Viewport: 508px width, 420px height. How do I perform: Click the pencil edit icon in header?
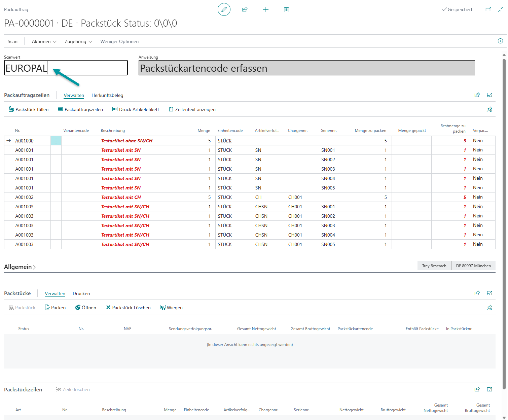(x=224, y=9)
